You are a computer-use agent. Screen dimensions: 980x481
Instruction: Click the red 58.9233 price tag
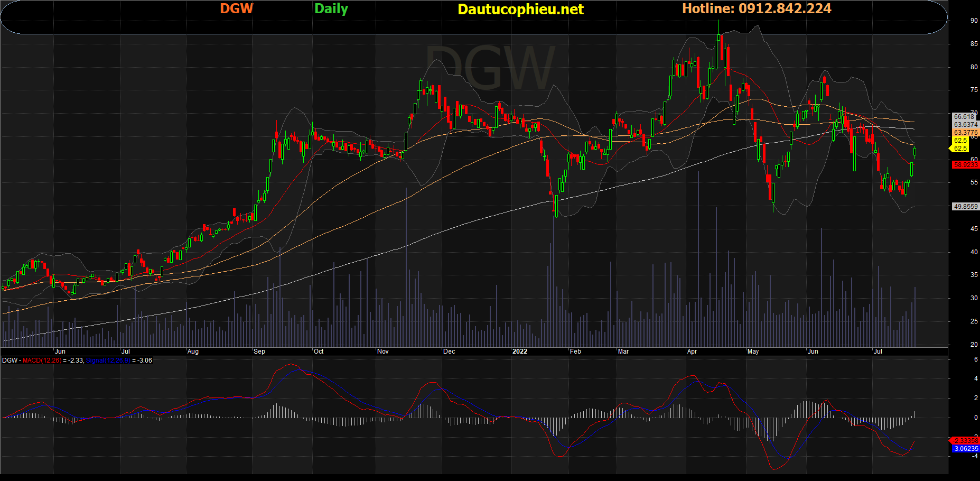[965, 165]
